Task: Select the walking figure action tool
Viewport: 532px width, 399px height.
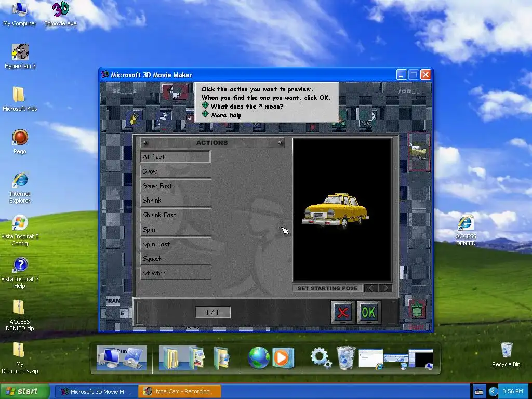Action: (164, 119)
